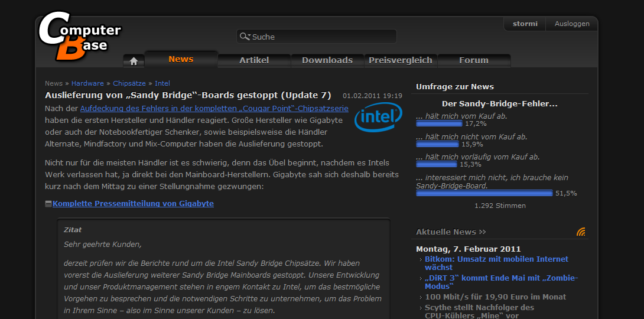This screenshot has height=319, width=644.
Task: Open the Forum tab
Action: point(474,60)
